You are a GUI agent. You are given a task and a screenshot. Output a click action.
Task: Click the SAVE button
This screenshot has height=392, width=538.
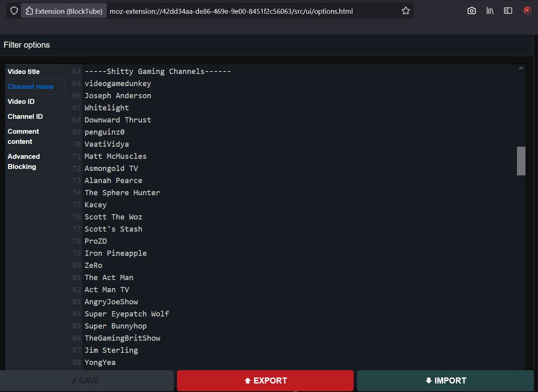[x=87, y=381]
